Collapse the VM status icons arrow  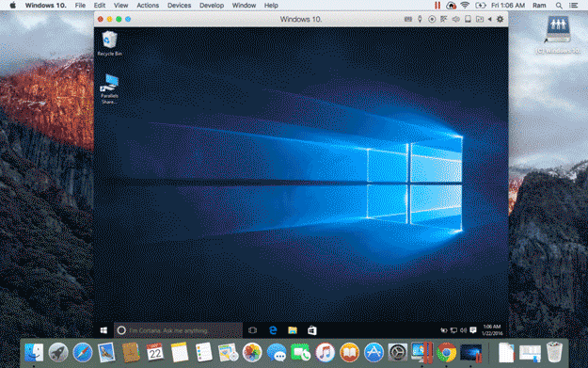(x=489, y=19)
